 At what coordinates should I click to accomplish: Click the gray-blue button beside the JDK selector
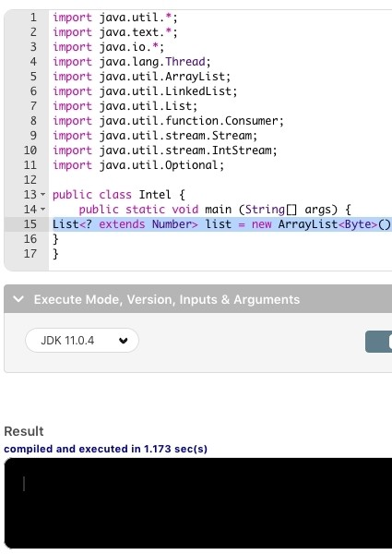pos(378,342)
